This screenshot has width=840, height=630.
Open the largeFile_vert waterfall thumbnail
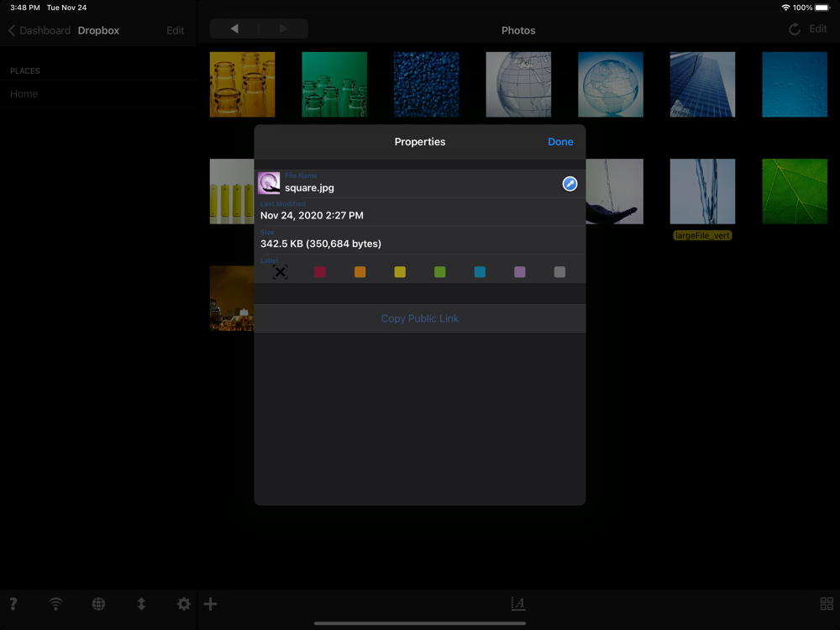pos(702,192)
